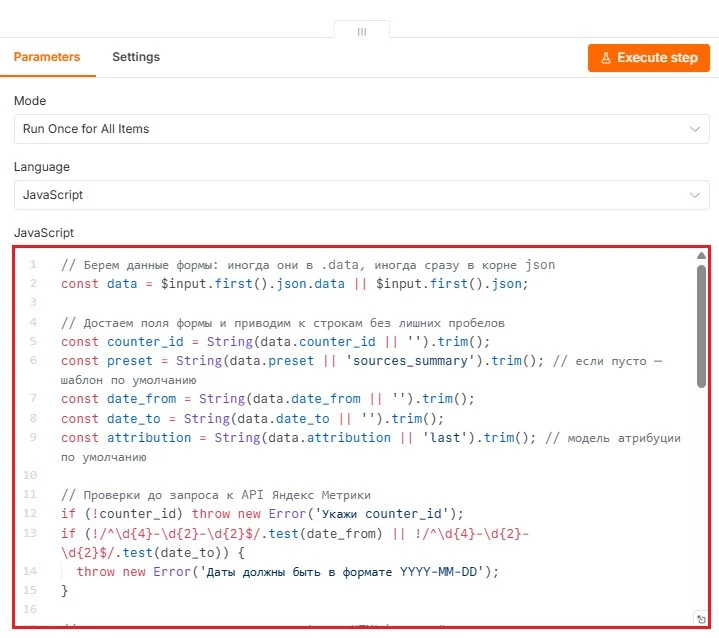Click the 'const attribution' code line
Screen dimensions: 719x638
pyautogui.click(x=371, y=447)
